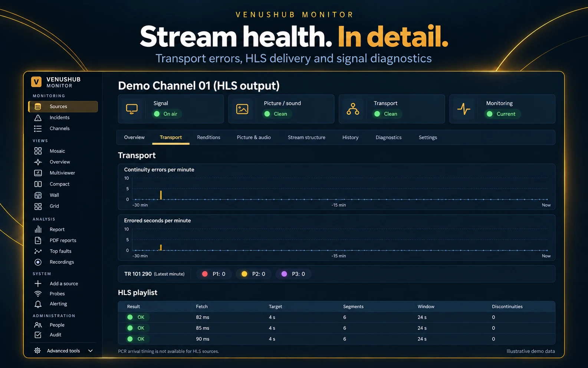Viewport: 588px width, 368px height.
Task: Select the Stream structure tab
Action: (x=306, y=137)
